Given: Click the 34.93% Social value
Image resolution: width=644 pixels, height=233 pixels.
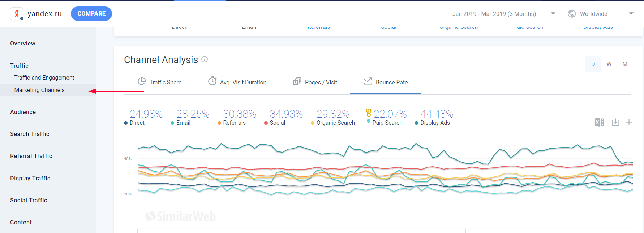Looking at the screenshot, I should pos(286,114).
